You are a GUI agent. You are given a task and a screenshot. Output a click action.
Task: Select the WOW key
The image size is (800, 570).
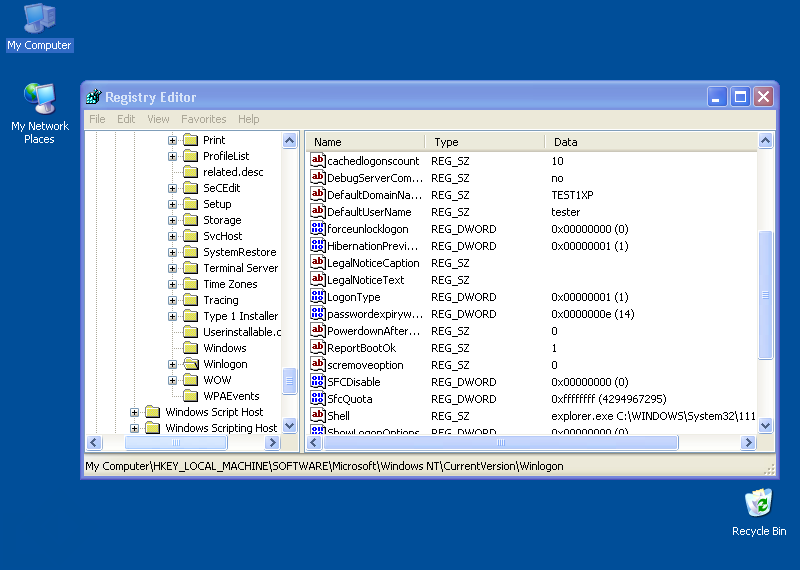coord(217,380)
